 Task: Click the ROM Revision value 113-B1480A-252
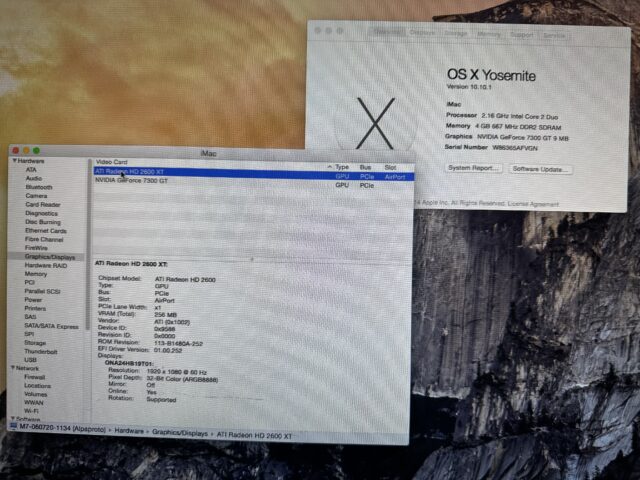click(x=178, y=344)
